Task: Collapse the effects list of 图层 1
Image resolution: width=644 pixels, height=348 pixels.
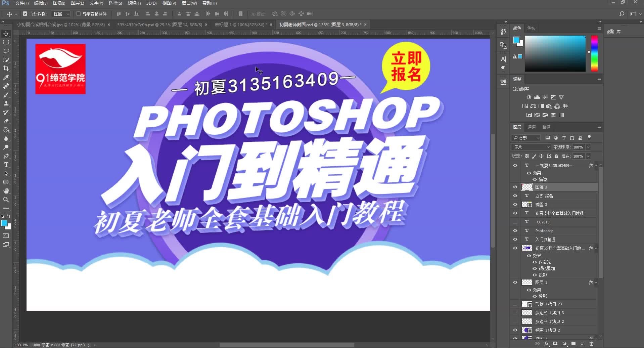Action: click(x=597, y=282)
